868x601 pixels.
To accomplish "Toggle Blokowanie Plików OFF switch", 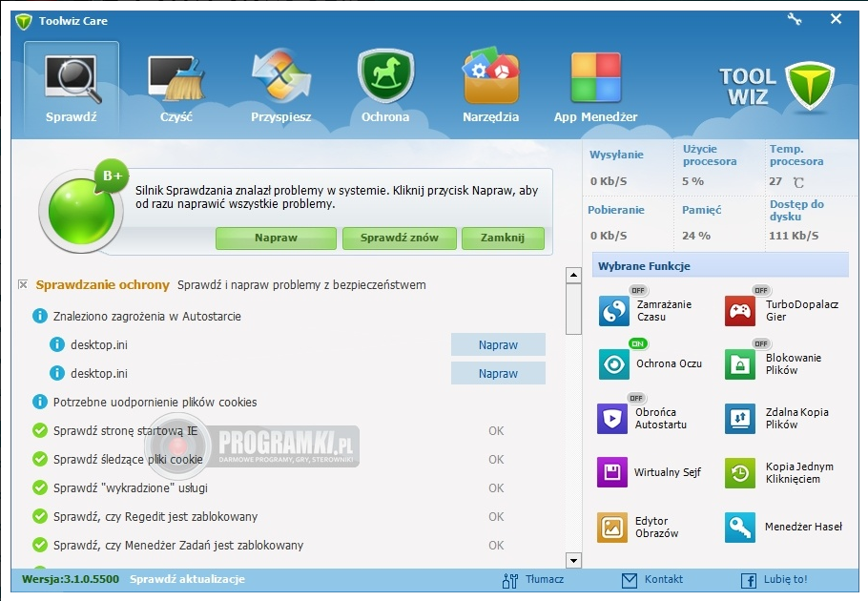I will (761, 343).
